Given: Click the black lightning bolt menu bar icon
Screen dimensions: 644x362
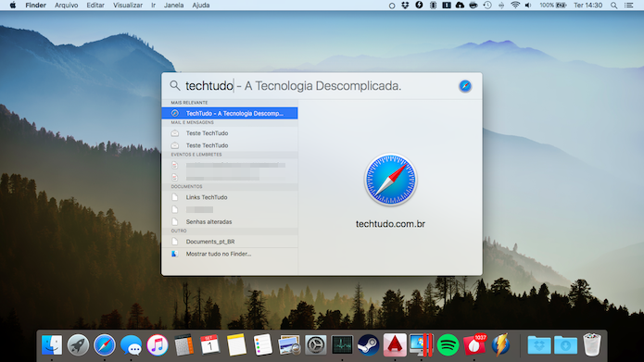Looking at the screenshot, I should (419, 6).
